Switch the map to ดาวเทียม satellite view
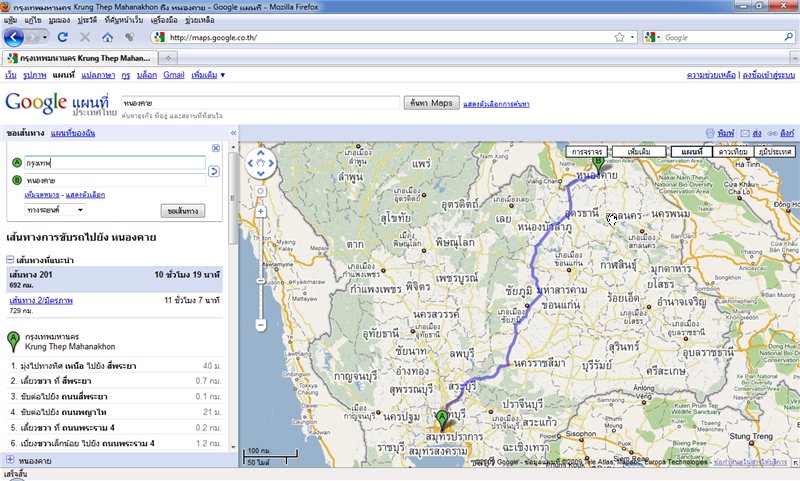The image size is (800, 481). [733, 151]
